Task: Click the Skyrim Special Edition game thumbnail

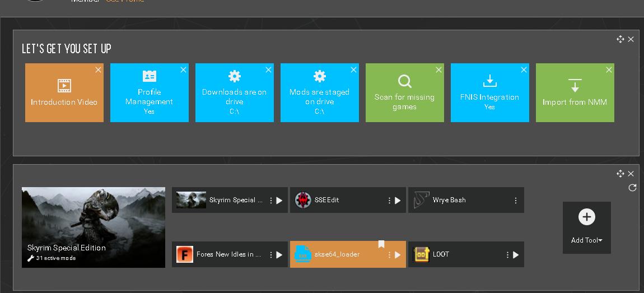Action: click(x=94, y=227)
